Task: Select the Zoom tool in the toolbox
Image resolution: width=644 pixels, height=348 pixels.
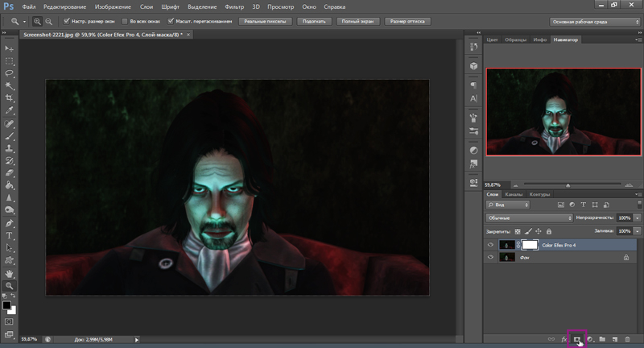Action: coord(9,286)
